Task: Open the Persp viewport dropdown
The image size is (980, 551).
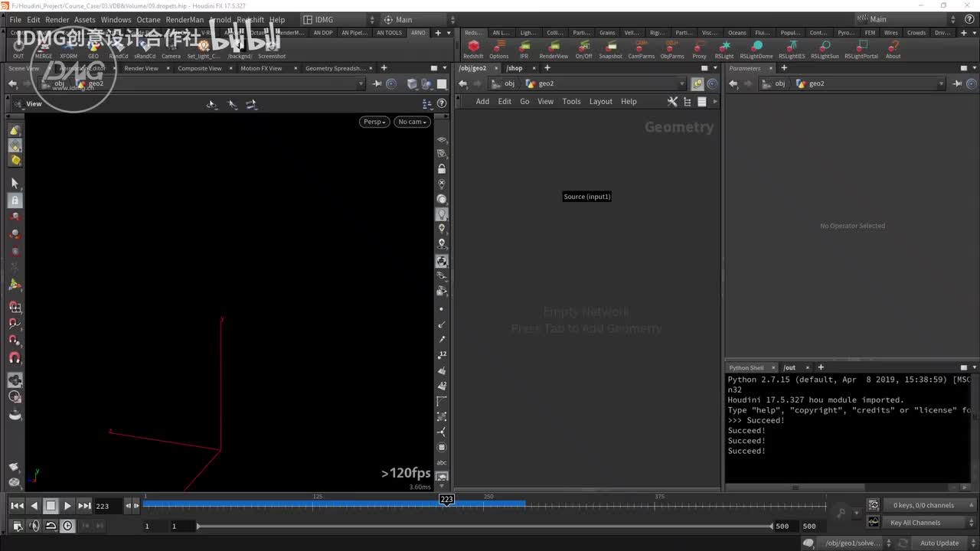Action: pyautogui.click(x=374, y=122)
